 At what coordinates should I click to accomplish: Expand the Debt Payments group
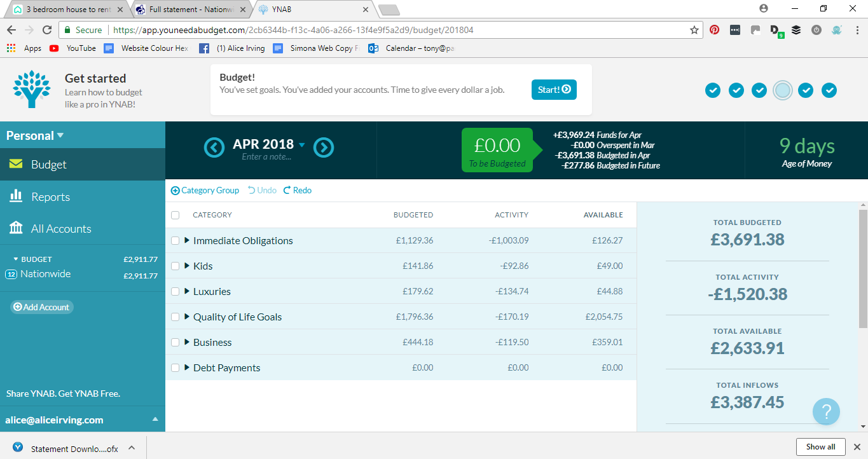coord(187,367)
